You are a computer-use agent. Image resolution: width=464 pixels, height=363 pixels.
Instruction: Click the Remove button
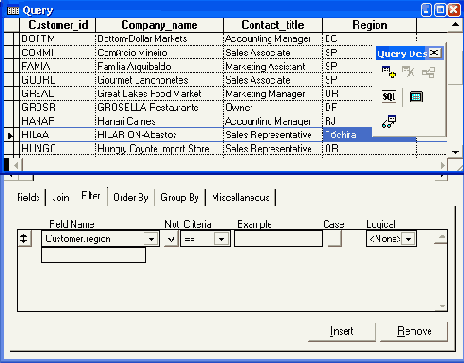click(414, 331)
